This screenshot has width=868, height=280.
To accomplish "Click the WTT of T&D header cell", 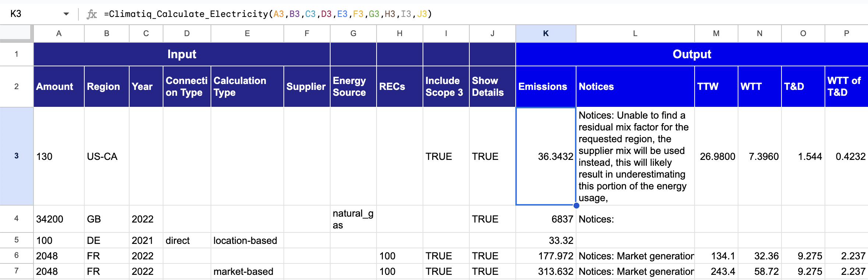I will [x=847, y=87].
